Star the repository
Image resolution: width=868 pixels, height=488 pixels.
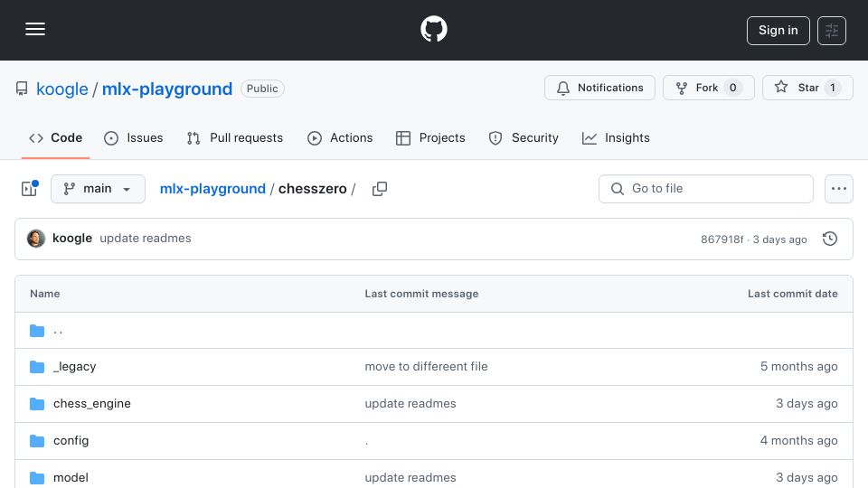807,88
